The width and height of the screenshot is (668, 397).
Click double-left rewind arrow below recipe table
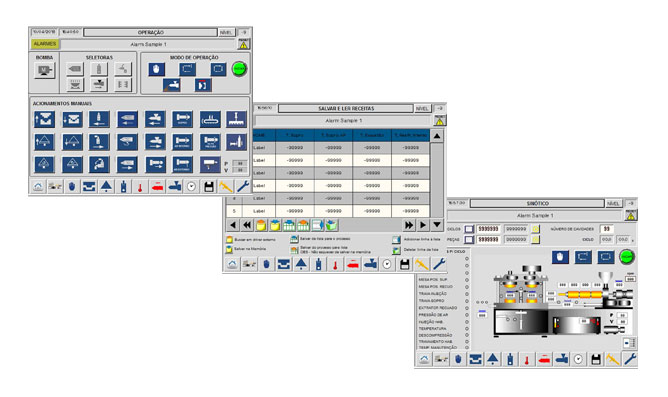point(247,224)
